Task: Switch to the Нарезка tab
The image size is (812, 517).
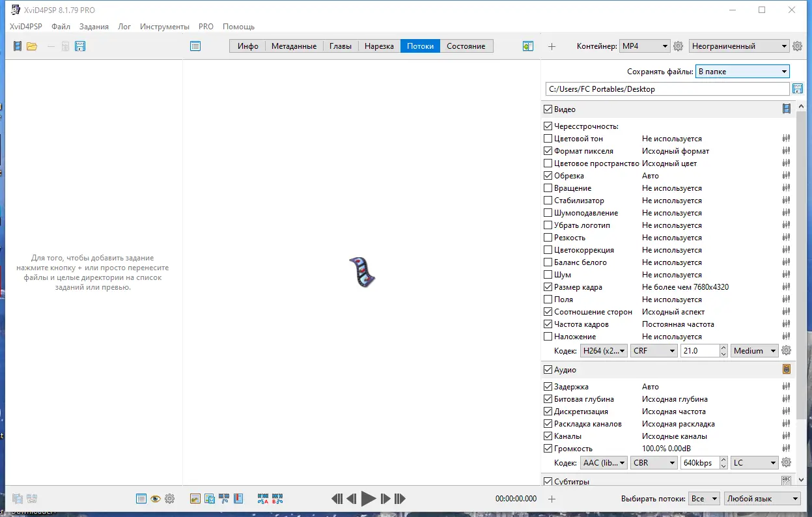Action: click(379, 46)
